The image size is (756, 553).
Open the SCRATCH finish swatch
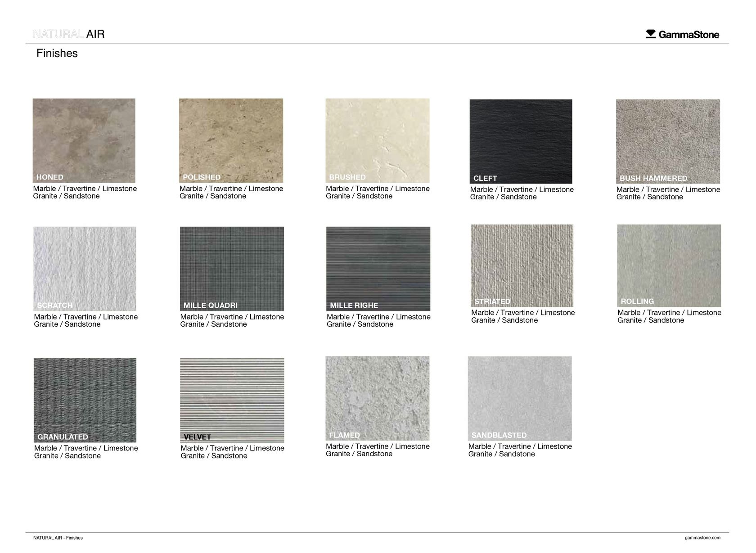point(84,268)
